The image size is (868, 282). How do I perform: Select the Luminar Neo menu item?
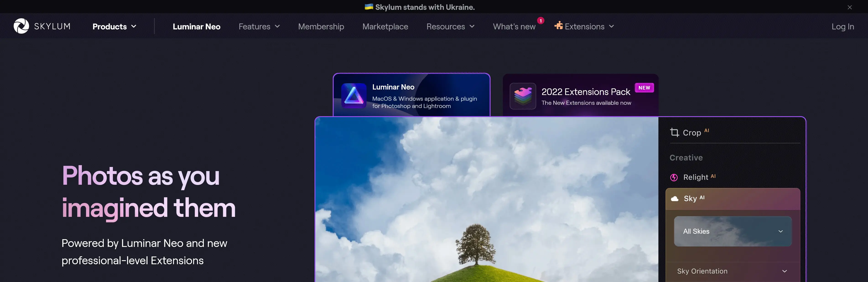pyautogui.click(x=196, y=26)
